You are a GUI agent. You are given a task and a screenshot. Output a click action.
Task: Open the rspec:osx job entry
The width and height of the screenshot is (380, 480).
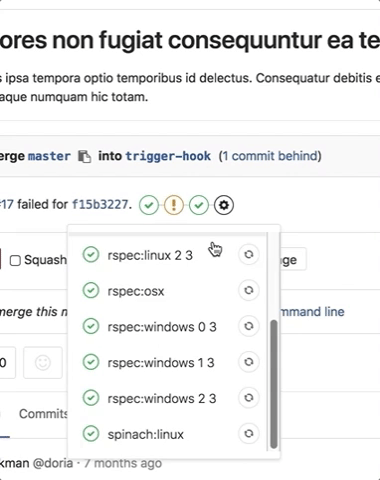(136, 291)
